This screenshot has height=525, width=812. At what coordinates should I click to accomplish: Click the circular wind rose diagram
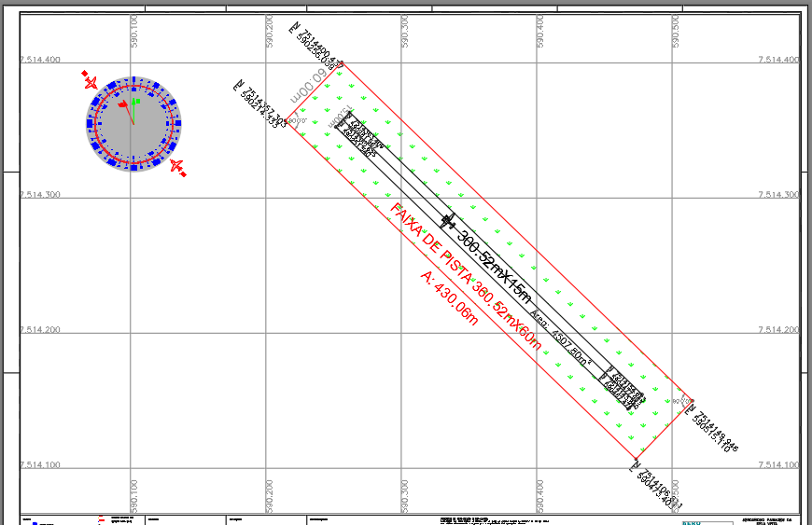coord(133,124)
